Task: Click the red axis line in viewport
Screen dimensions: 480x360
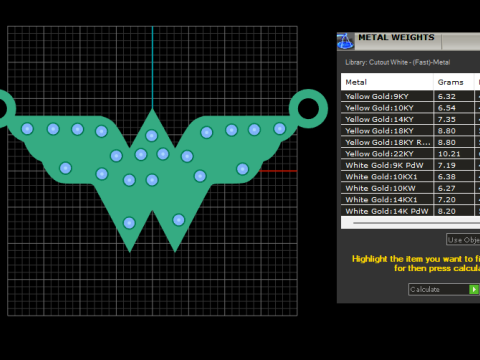Action: (278, 171)
